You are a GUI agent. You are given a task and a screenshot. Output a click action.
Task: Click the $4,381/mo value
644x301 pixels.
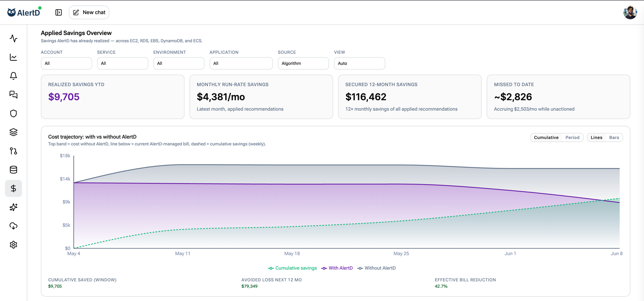[221, 97]
